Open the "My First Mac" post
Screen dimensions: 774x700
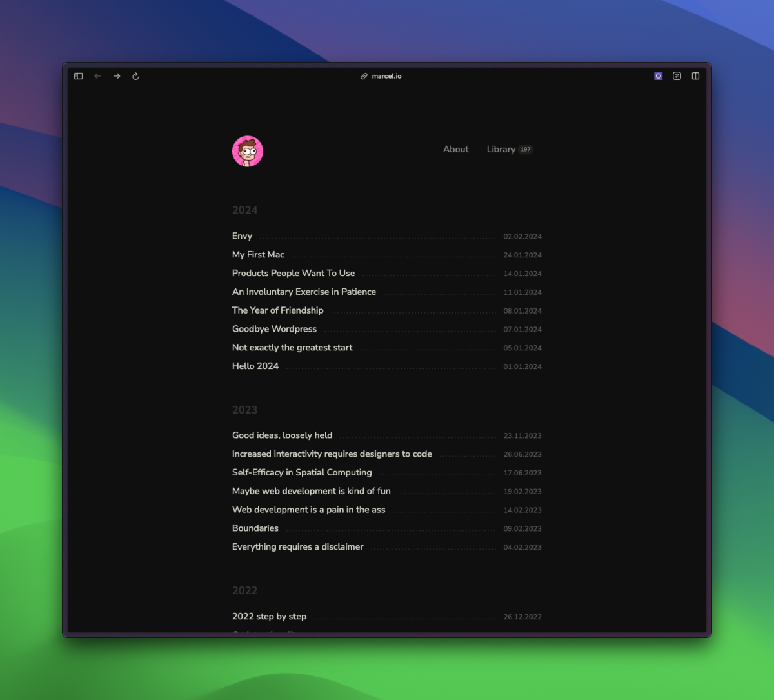click(258, 255)
